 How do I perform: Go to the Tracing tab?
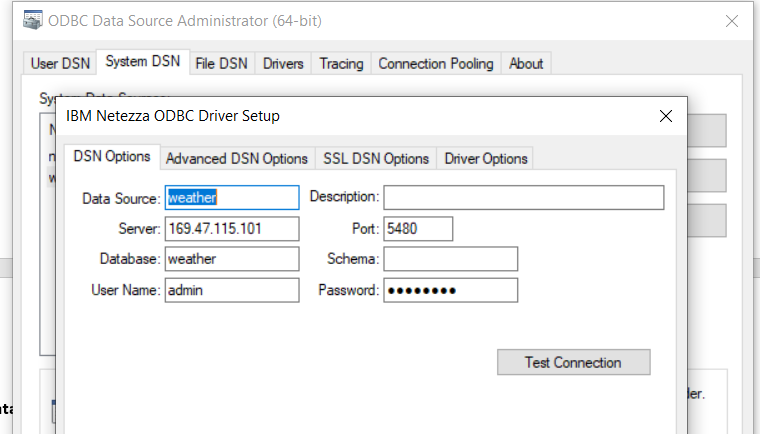[341, 63]
